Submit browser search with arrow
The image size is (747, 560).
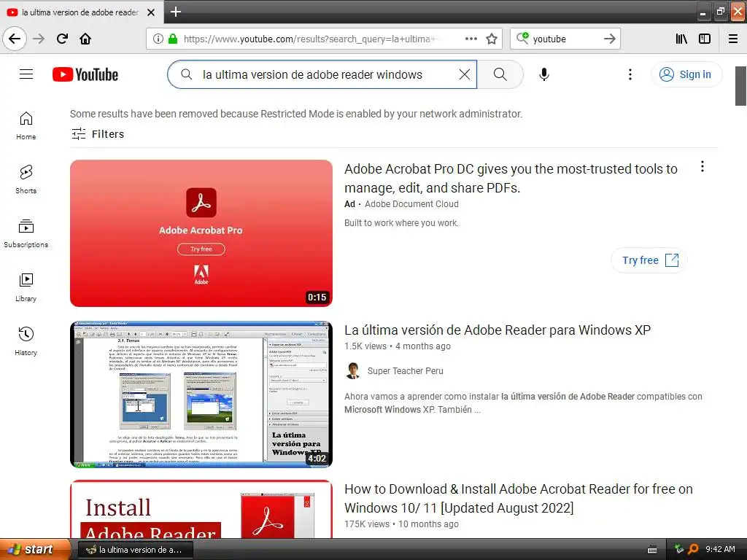(610, 39)
